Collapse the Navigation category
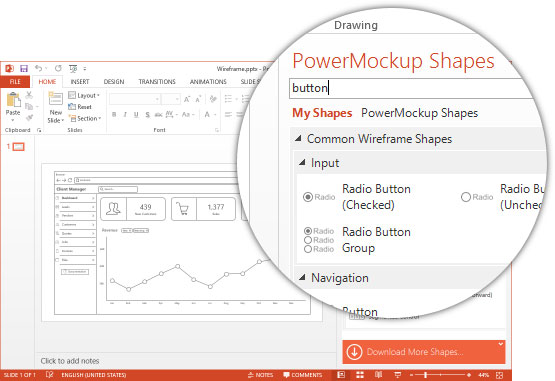555x381 pixels. tap(302, 278)
